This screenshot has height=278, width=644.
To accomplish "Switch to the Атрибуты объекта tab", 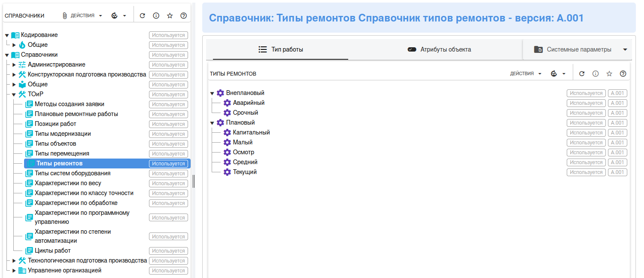I will (x=439, y=49).
